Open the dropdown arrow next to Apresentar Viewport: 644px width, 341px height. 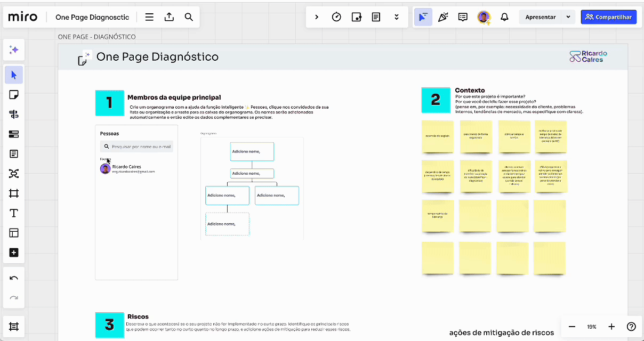pyautogui.click(x=568, y=17)
